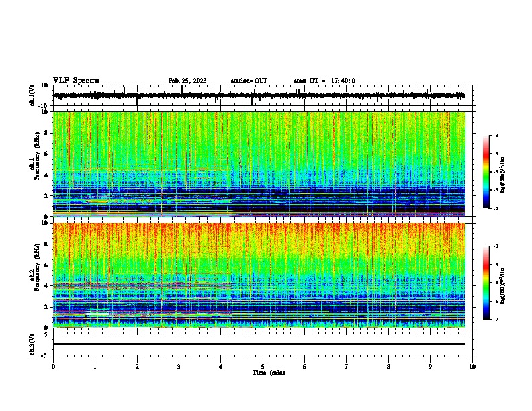532x411 pixels.
Task: Click the ch.1(V) waveform axis label
Action: tap(32, 95)
